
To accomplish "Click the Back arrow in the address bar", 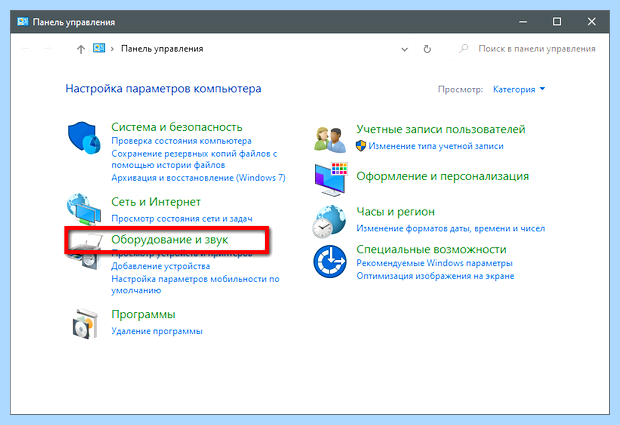I will [26, 49].
